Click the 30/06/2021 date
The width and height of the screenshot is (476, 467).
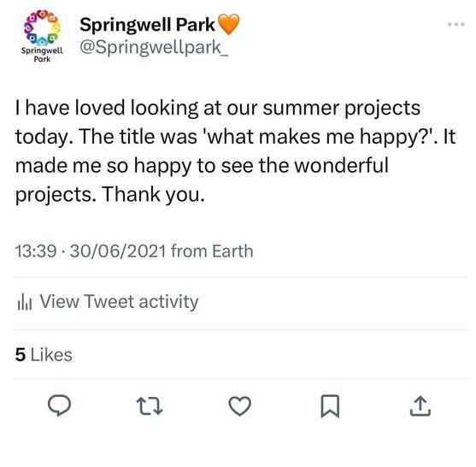coord(118,251)
